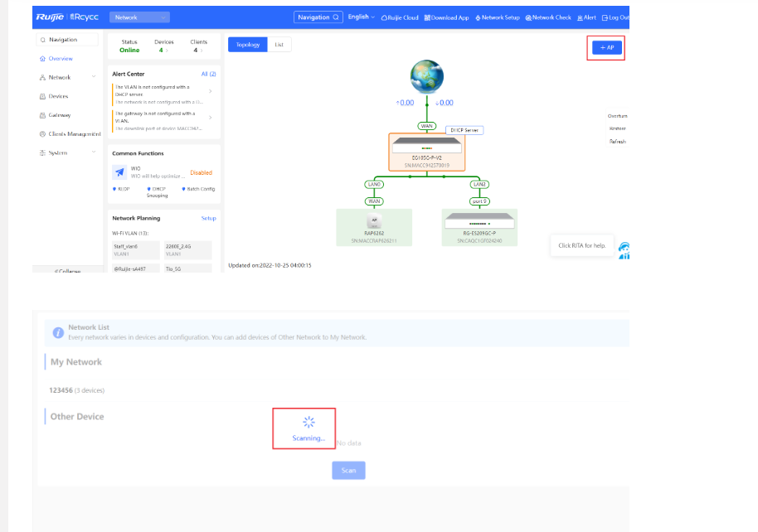Click the DHCP Server tag
Image resolution: width=758 pixels, height=532 pixels.
point(464,130)
